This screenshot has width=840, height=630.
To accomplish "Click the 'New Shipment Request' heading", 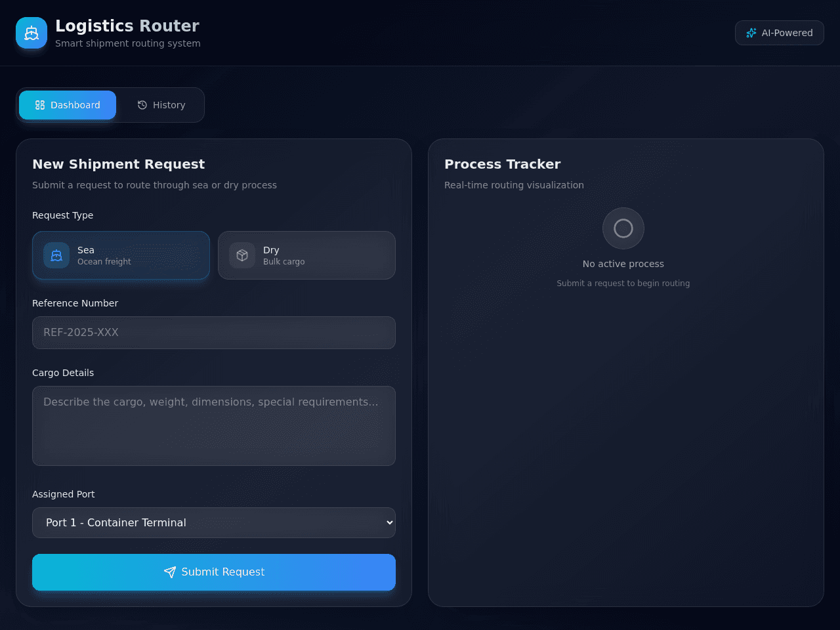I will 119,164.
